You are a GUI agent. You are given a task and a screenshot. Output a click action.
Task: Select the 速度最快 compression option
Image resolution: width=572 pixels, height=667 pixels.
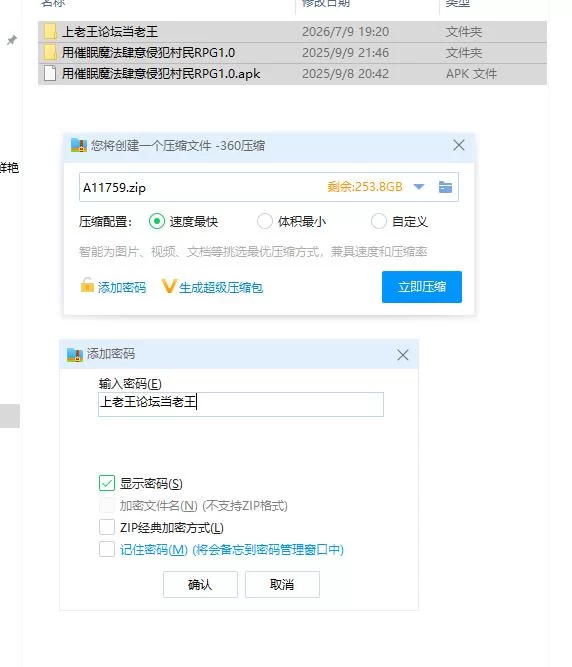tap(157, 221)
